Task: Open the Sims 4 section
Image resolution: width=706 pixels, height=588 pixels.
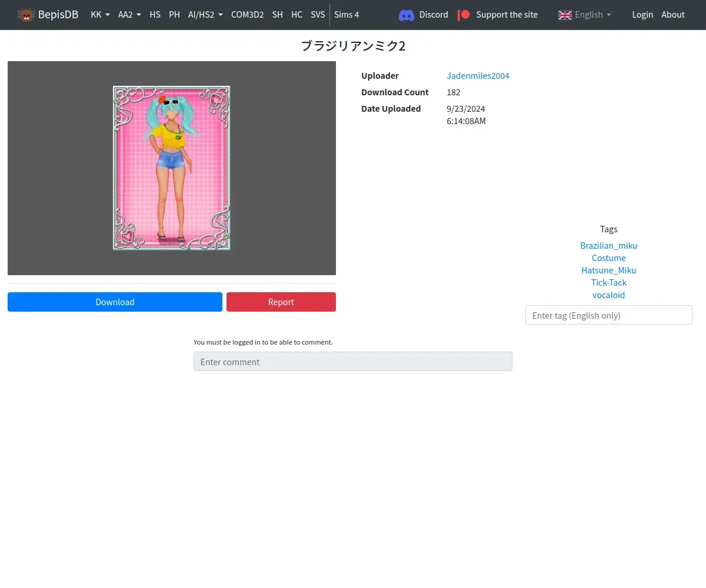Action: click(x=347, y=15)
